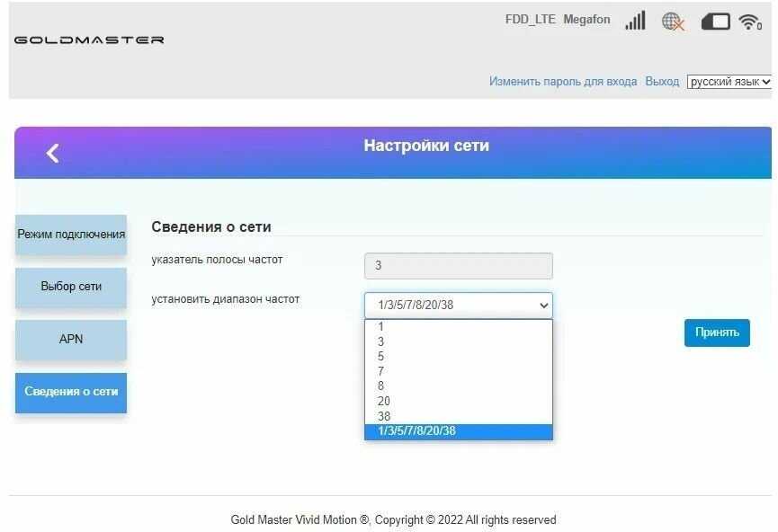This screenshot has width=778, height=532.
Task: Click Изменить пароль для входа link
Action: pos(563,82)
